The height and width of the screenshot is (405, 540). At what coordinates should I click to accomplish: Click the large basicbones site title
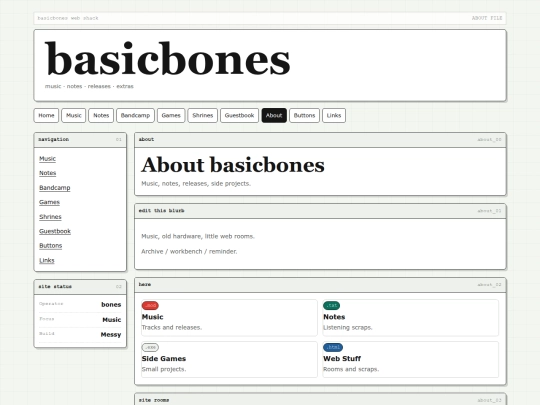coord(168,59)
